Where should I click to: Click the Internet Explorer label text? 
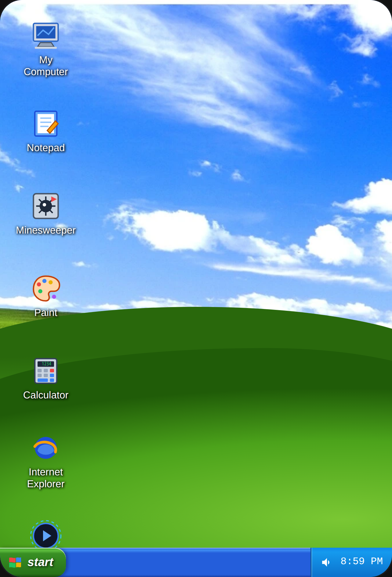pyautogui.click(x=46, y=478)
